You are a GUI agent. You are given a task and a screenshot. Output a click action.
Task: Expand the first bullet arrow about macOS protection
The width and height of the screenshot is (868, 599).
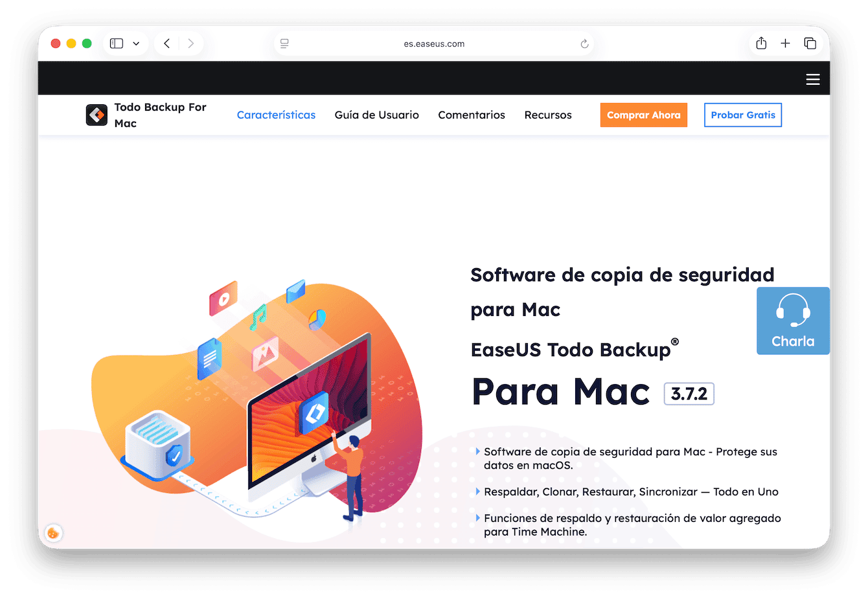coord(478,451)
